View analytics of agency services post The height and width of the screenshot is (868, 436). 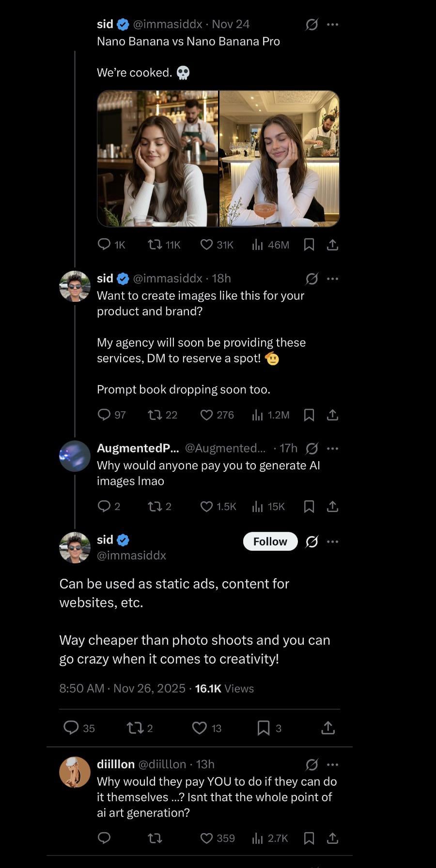[x=257, y=415]
